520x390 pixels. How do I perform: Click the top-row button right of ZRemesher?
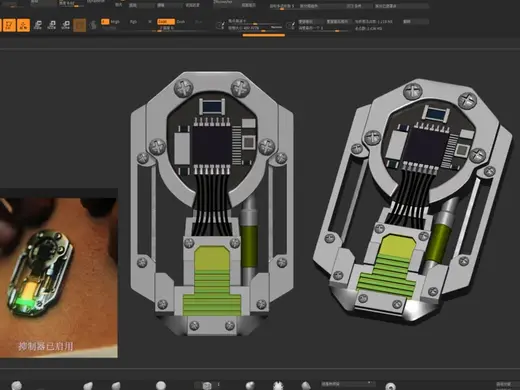tap(249, 5)
